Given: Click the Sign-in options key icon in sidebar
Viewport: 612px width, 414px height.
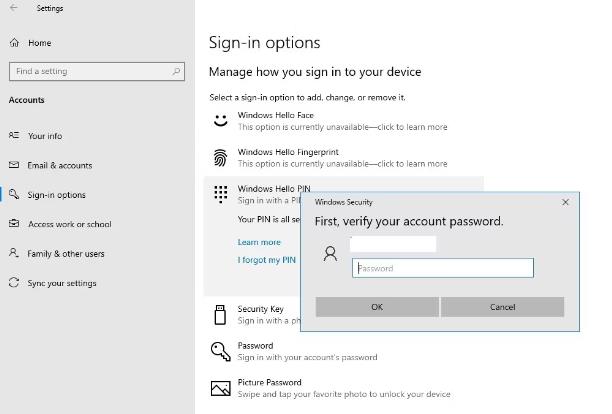Looking at the screenshot, I should pos(14,194).
